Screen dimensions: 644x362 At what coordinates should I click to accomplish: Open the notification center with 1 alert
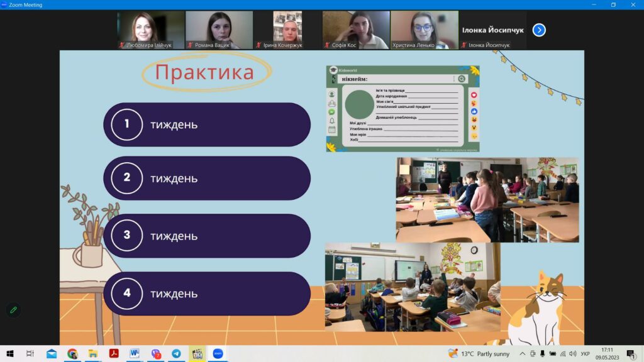(x=630, y=354)
